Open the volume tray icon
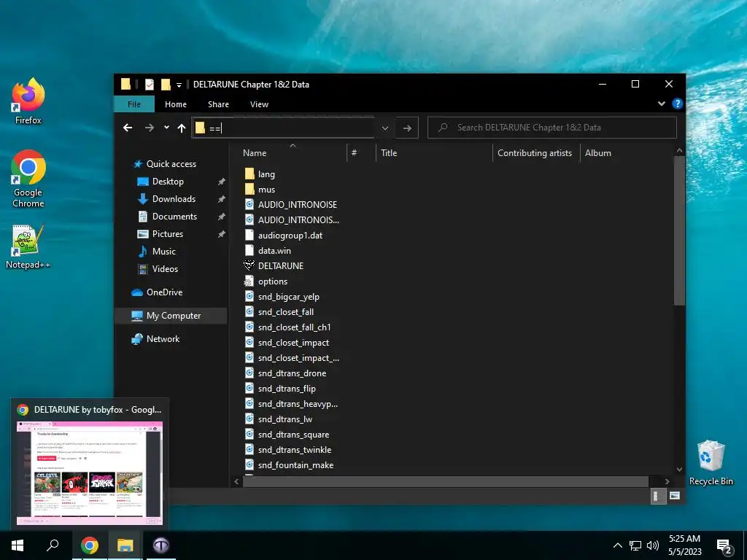Viewport: 747px width, 560px height. coord(653,545)
